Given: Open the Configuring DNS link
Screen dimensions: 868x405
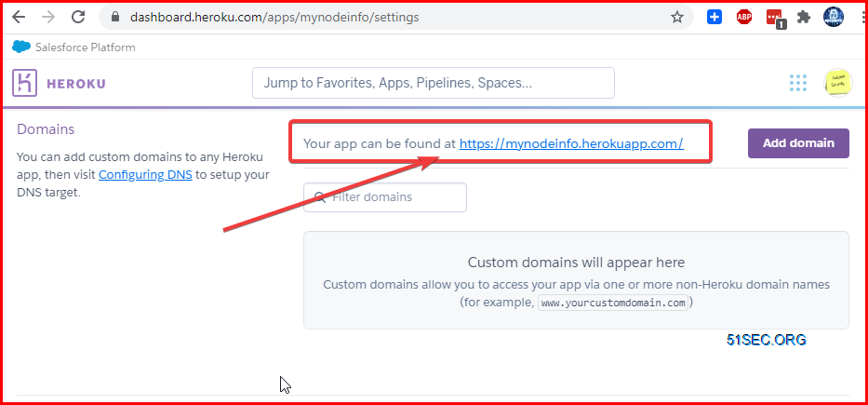Looking at the screenshot, I should pyautogui.click(x=145, y=175).
